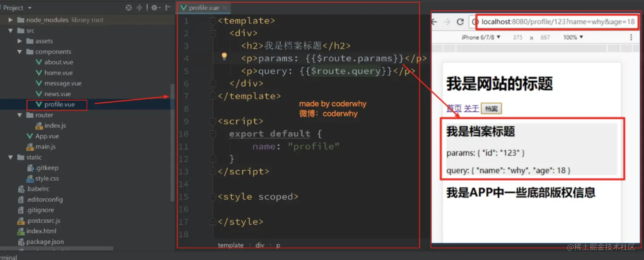The width and height of the screenshot is (644, 260).
Task: Click the Vue icon beside message.vue
Action: click(x=40, y=83)
